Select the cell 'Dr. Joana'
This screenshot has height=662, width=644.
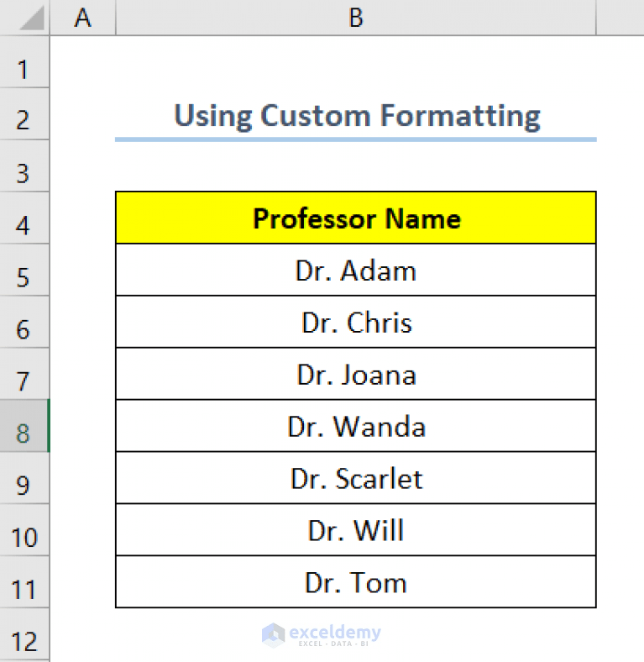pyautogui.click(x=356, y=374)
